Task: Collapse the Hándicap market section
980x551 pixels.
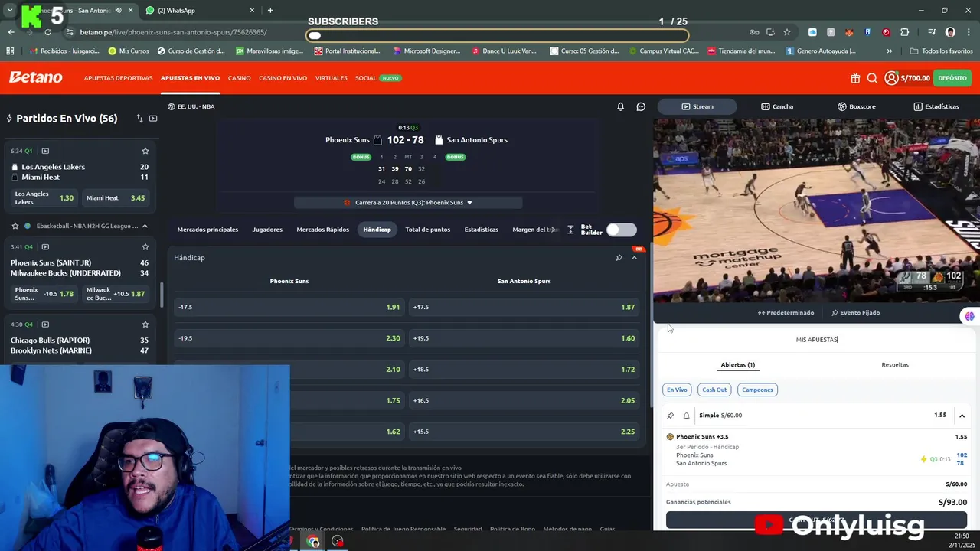Action: pos(634,258)
